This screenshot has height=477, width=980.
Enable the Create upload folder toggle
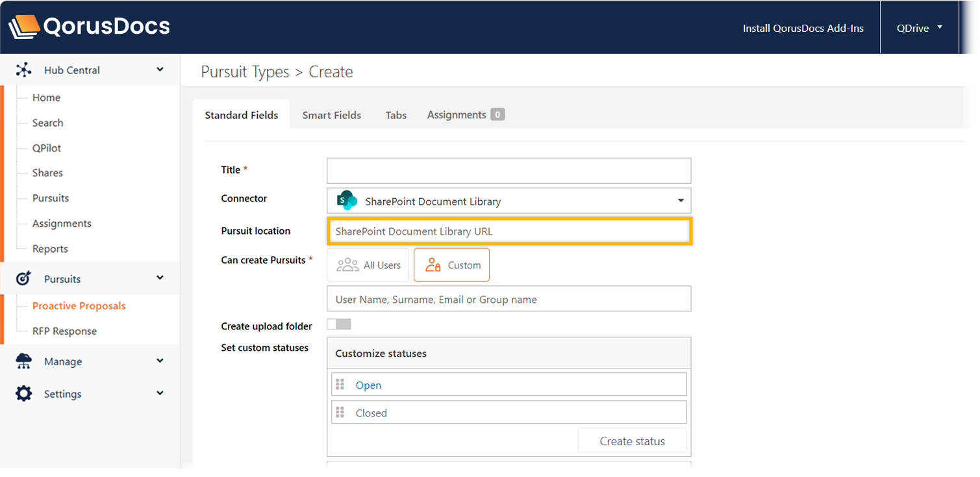(338, 324)
